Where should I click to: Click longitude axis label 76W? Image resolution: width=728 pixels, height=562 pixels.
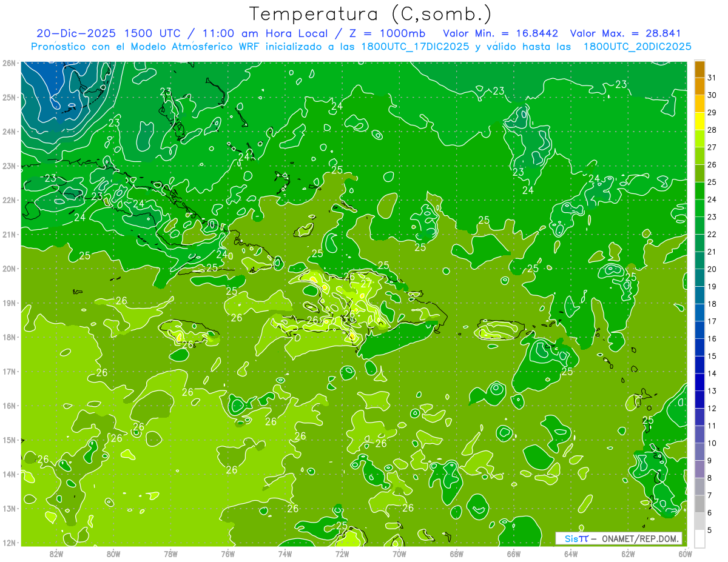tap(227, 554)
